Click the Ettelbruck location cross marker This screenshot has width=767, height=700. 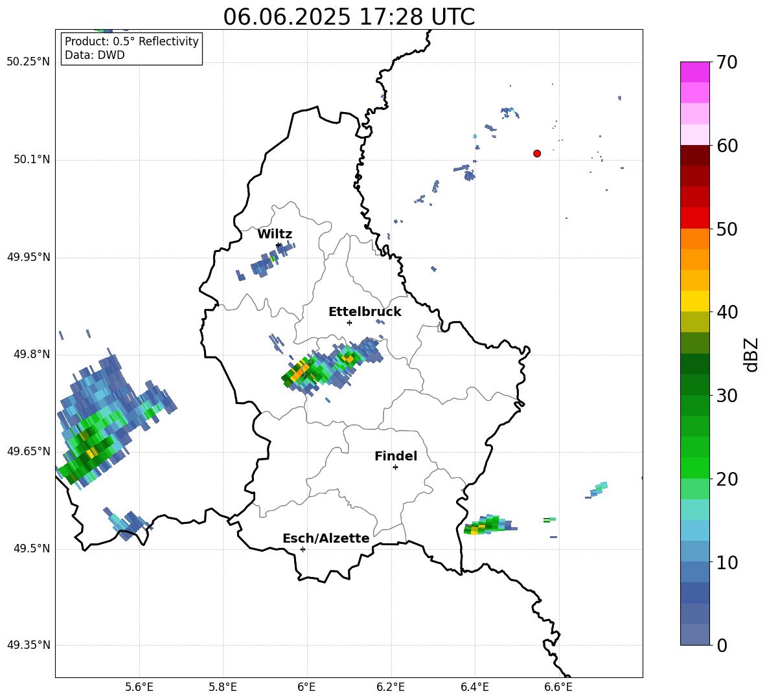pyautogui.click(x=349, y=322)
